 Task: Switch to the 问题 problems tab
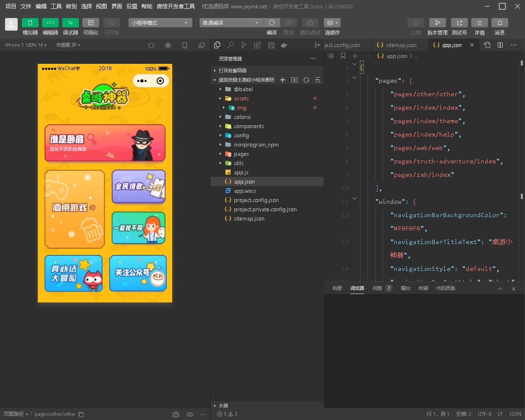pyautogui.click(x=382, y=288)
